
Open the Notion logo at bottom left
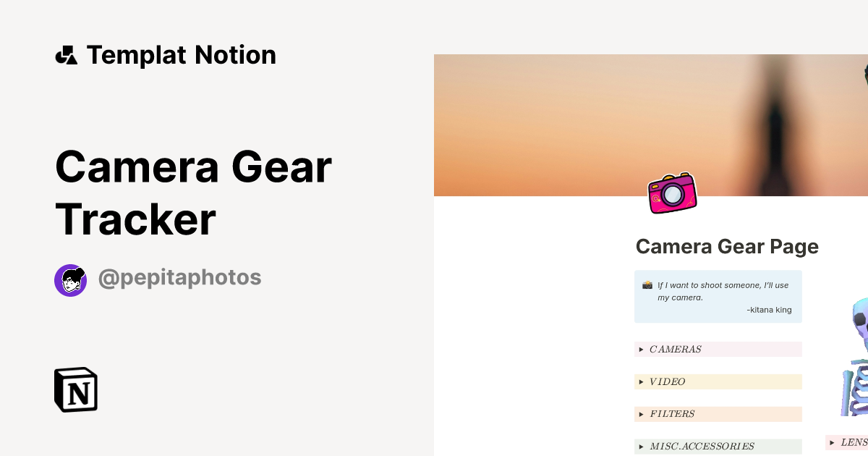(75, 389)
